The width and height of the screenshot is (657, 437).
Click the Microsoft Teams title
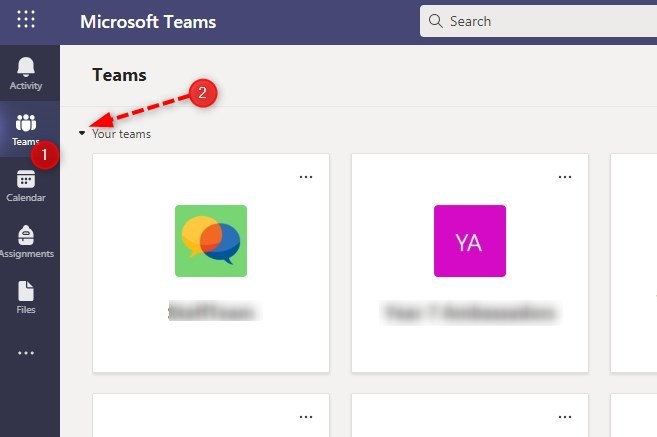coord(147,21)
